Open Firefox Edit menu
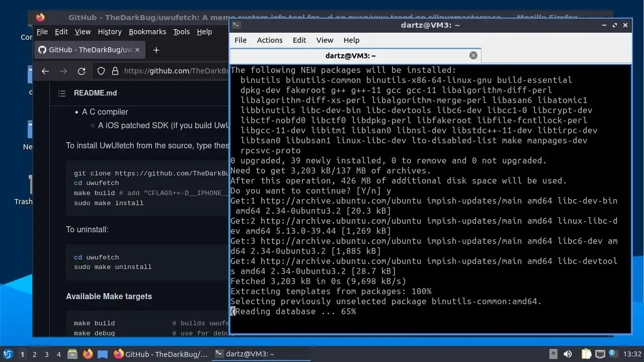Image resolution: width=644 pixels, height=362 pixels. click(61, 32)
